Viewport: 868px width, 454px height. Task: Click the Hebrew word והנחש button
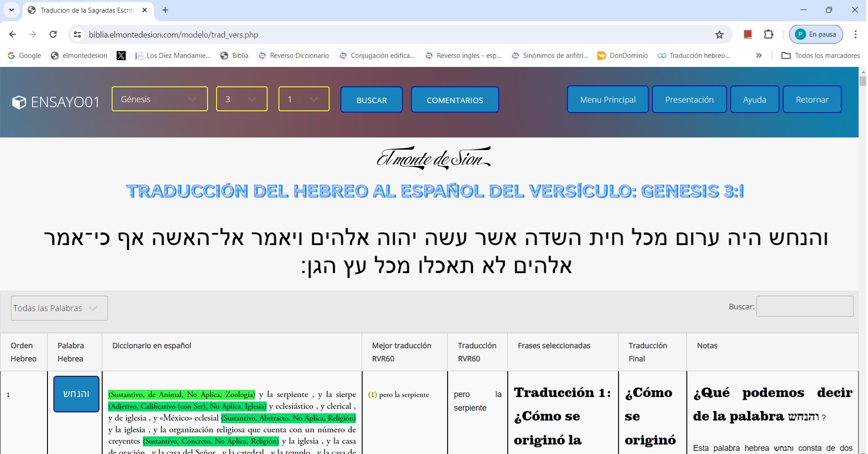76,394
